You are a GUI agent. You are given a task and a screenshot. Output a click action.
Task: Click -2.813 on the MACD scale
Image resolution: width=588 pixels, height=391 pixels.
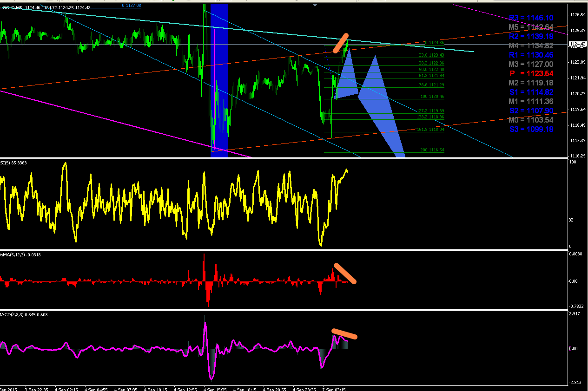(x=576, y=383)
